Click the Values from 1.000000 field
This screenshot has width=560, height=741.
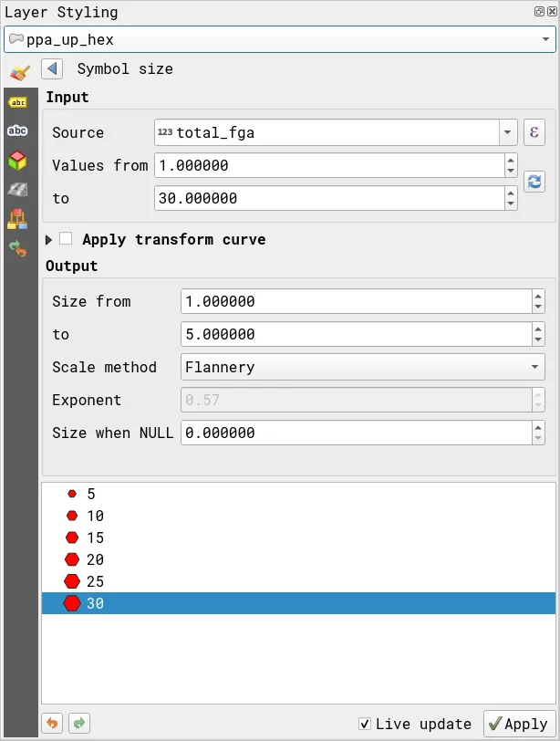(329, 165)
